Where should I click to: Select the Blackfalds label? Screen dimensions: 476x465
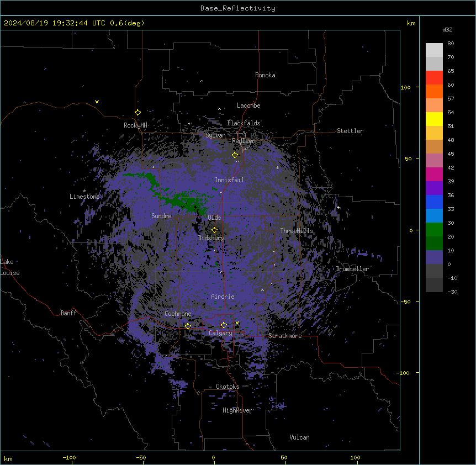pyautogui.click(x=244, y=123)
